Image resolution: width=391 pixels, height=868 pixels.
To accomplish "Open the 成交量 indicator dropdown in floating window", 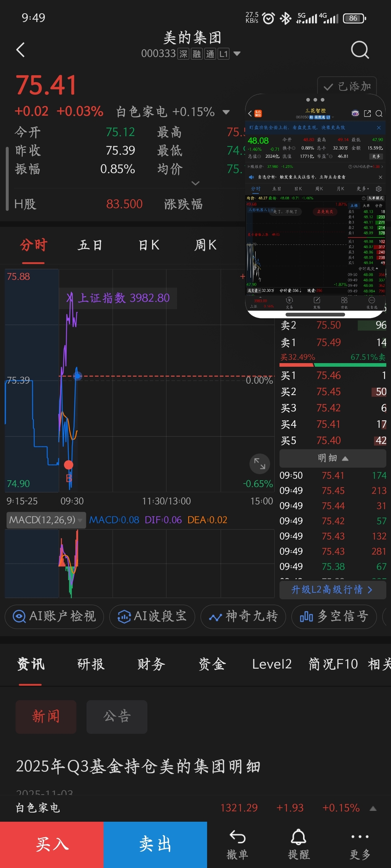I will pos(254,290).
